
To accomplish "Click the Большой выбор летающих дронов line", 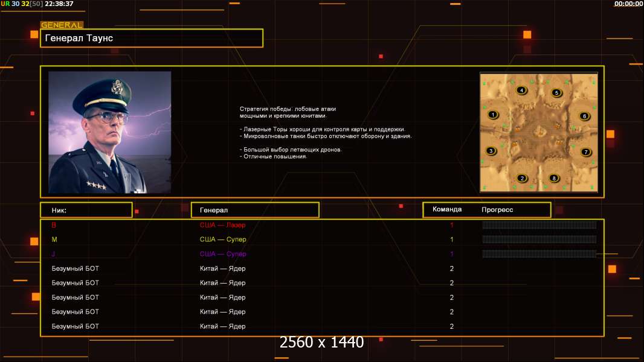I will click(291, 150).
